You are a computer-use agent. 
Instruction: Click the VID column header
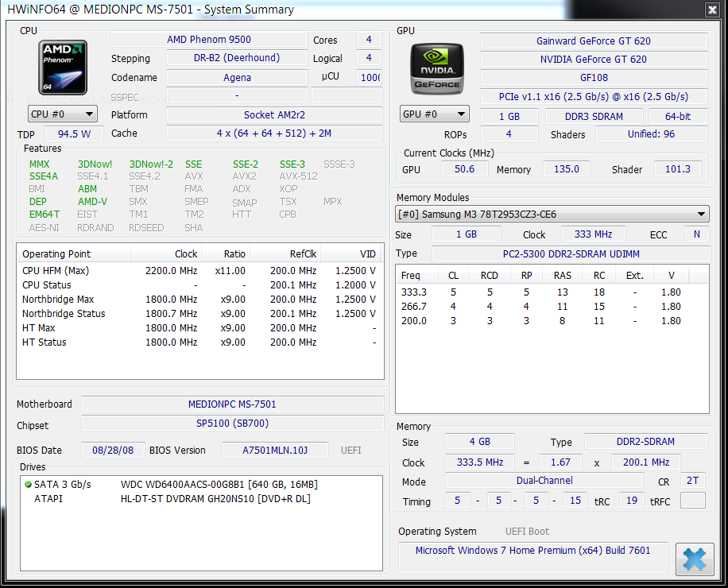pyautogui.click(x=351, y=253)
